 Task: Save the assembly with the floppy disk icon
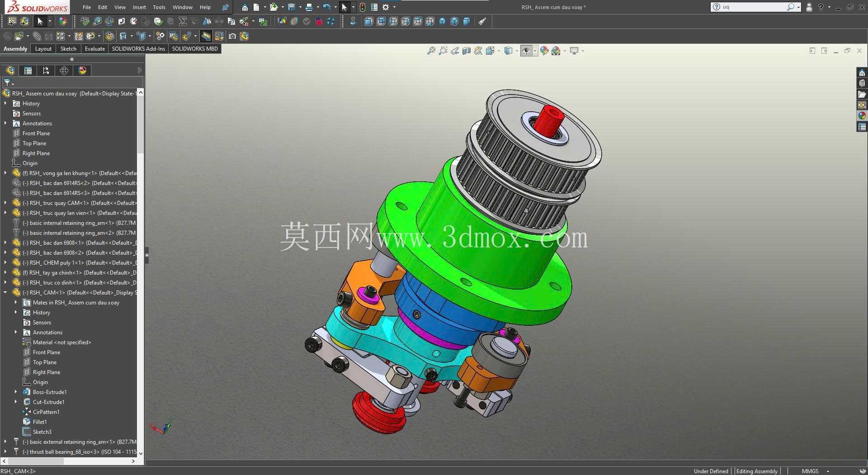pyautogui.click(x=292, y=7)
